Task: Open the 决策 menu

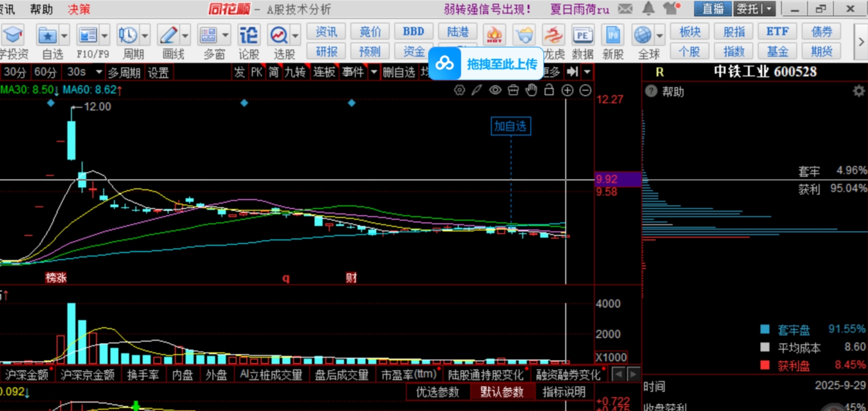Action: [x=79, y=10]
